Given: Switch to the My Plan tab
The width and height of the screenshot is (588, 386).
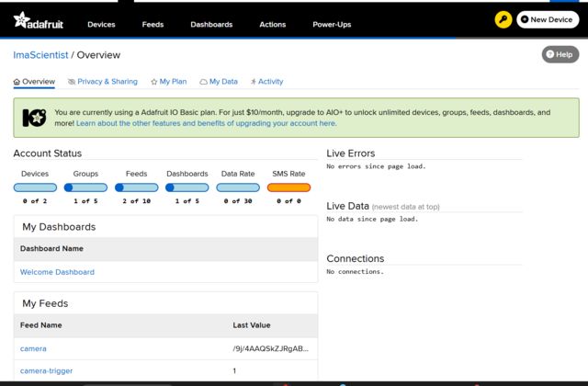Looking at the screenshot, I should pos(169,82).
